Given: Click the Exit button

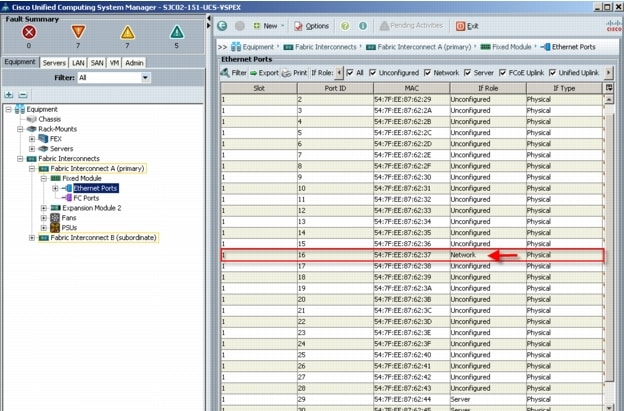Looking at the screenshot, I should pos(467,26).
